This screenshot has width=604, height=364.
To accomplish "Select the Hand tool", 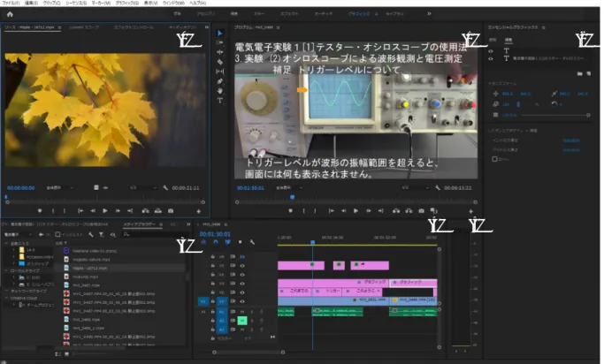I will (220, 91).
